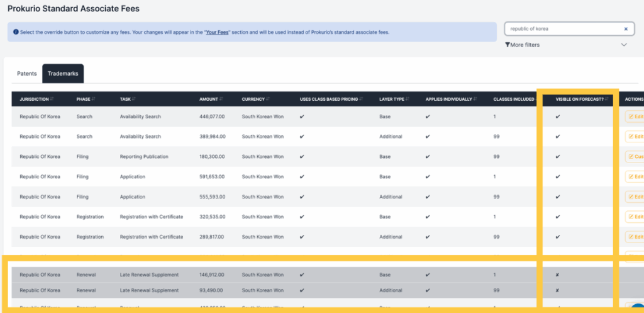Sort by Visible on Forecast column icon
The width and height of the screenshot is (644, 313).
pos(608,99)
